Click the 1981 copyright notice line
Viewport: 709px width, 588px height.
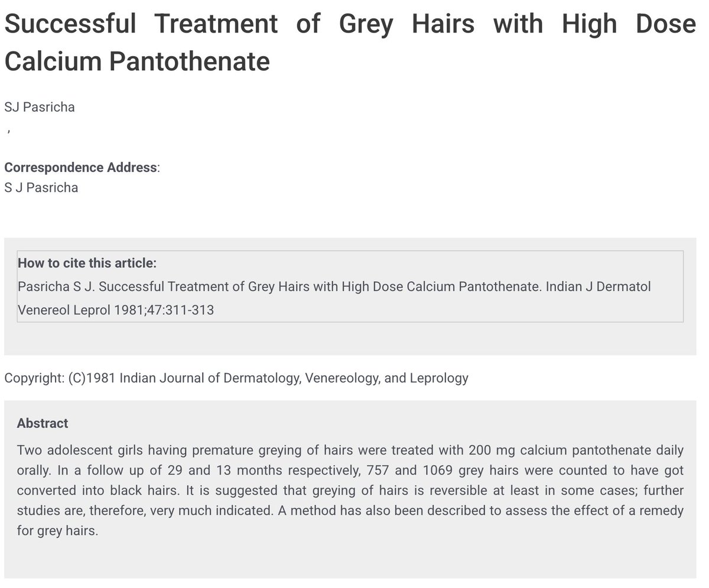[x=236, y=378]
